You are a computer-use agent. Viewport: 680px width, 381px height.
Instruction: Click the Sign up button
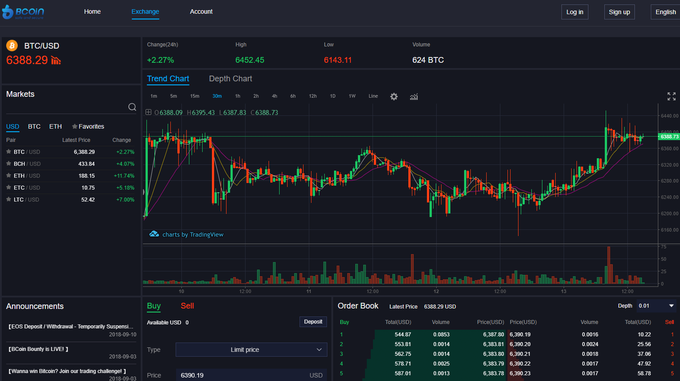click(619, 12)
